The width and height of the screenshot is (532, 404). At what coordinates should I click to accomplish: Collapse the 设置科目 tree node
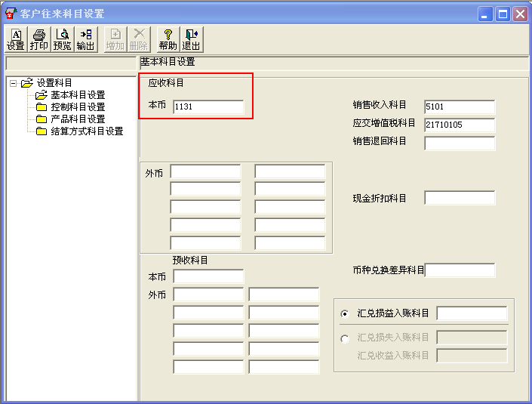pyautogui.click(x=14, y=83)
